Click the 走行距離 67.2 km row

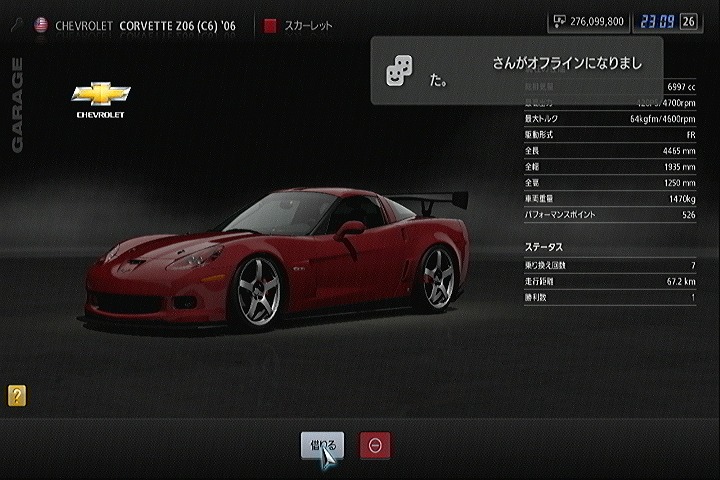click(610, 281)
